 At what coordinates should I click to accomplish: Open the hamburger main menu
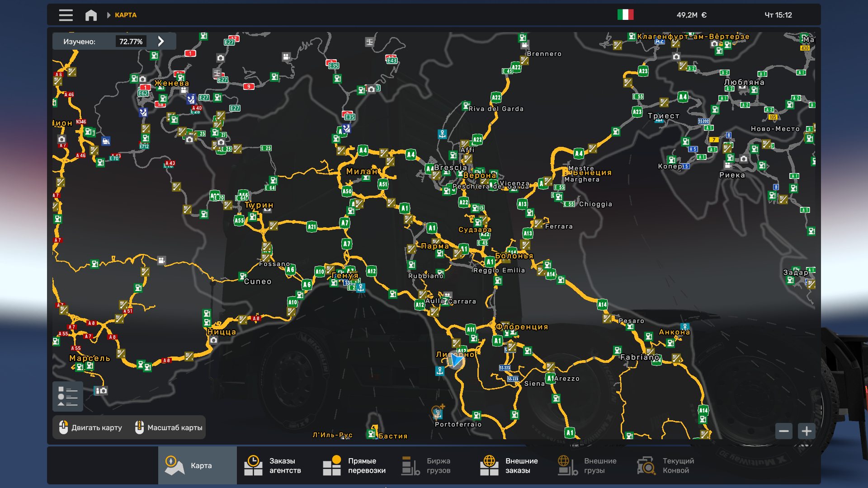(x=66, y=15)
